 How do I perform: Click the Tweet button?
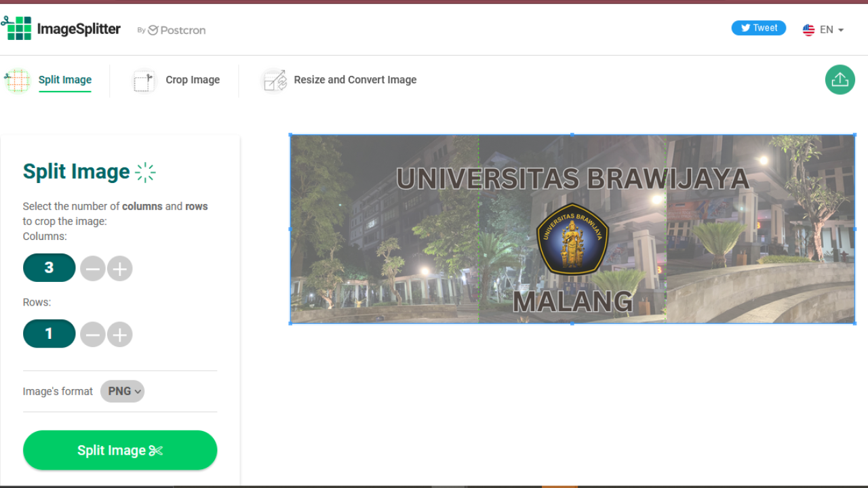pyautogui.click(x=758, y=28)
